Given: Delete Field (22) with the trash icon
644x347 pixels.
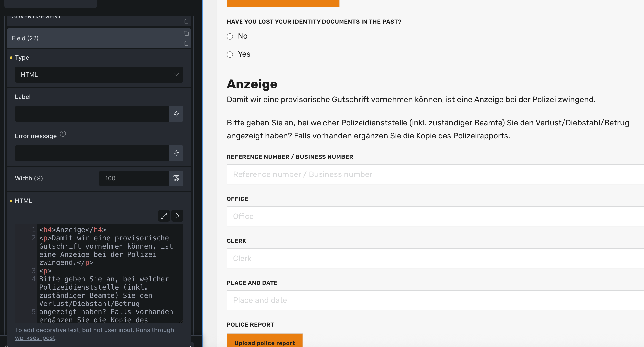Looking at the screenshot, I should pos(186,43).
